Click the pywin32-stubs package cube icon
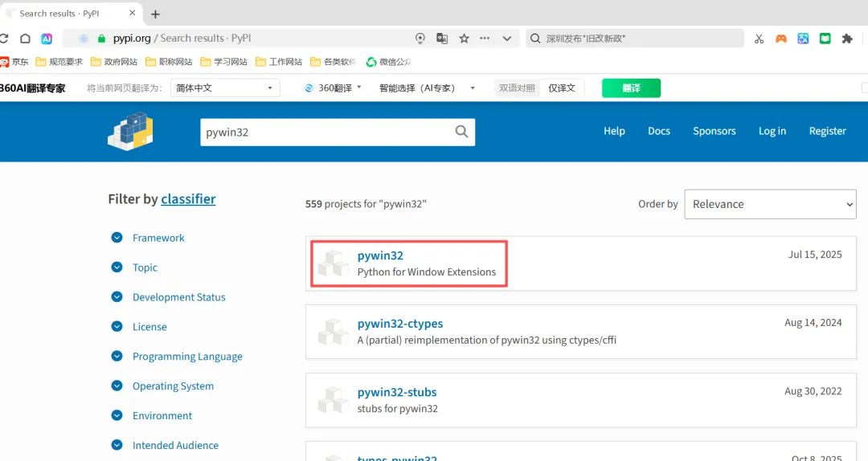Viewport: 868px width, 461px height. click(x=334, y=400)
